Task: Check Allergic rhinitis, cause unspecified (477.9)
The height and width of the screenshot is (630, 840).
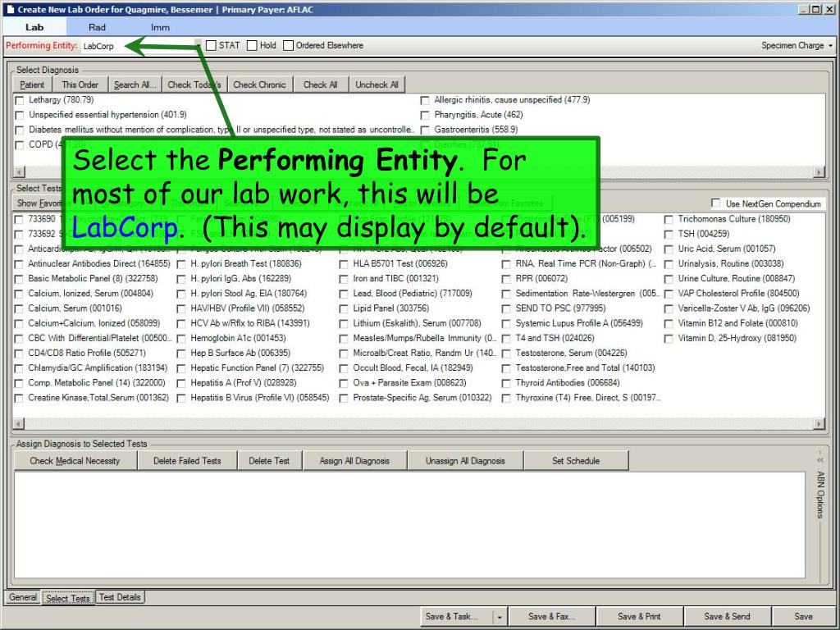Action: pos(425,100)
